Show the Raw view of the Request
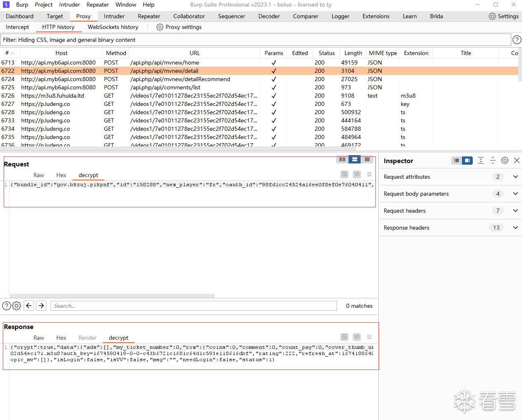 (x=38, y=175)
